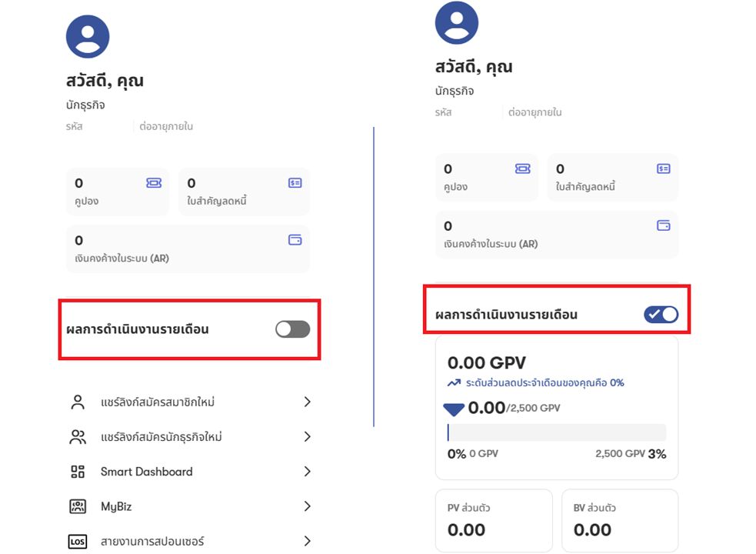Open แชร์ลิงก์สมัครสมาชิกใหม่ menu item
Screen dimensions: 756x554
click(189, 402)
